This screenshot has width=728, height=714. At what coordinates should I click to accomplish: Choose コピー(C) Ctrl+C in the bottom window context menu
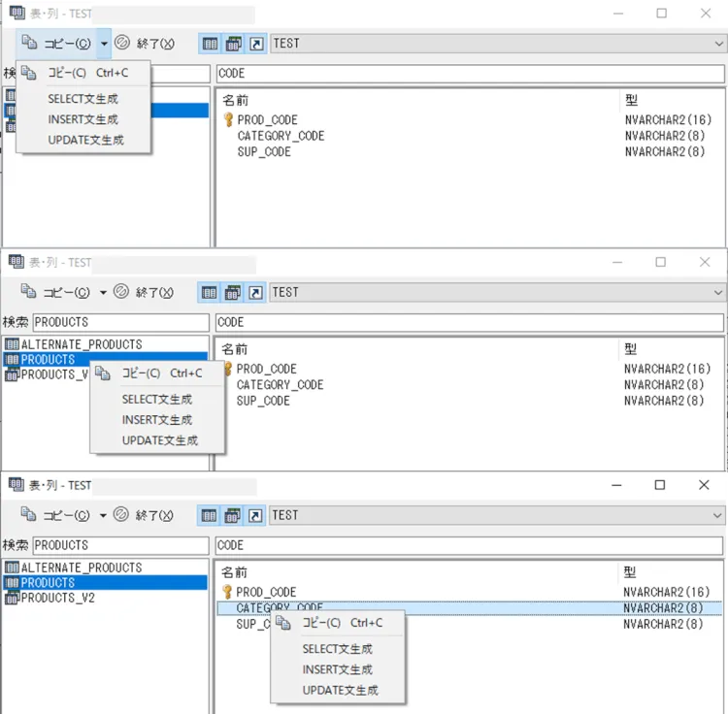[338, 623]
